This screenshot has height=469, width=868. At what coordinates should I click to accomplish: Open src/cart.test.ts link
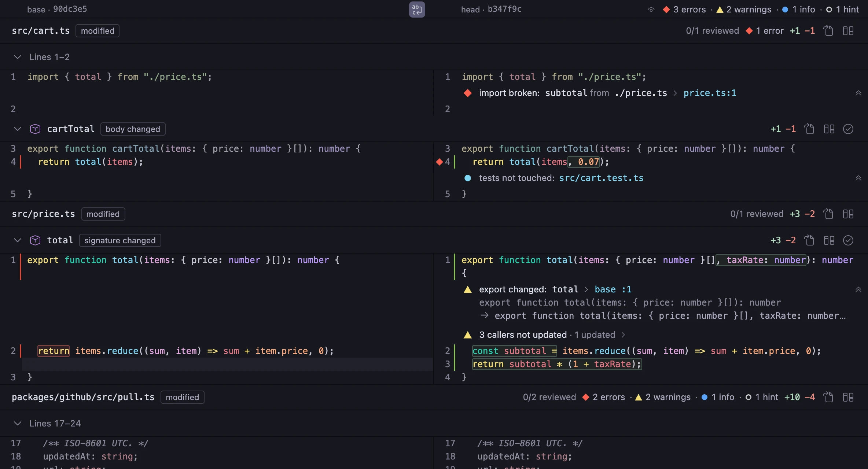601,178
